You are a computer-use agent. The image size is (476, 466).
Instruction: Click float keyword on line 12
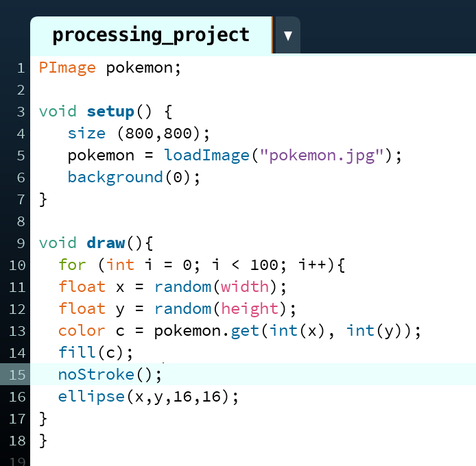point(82,309)
